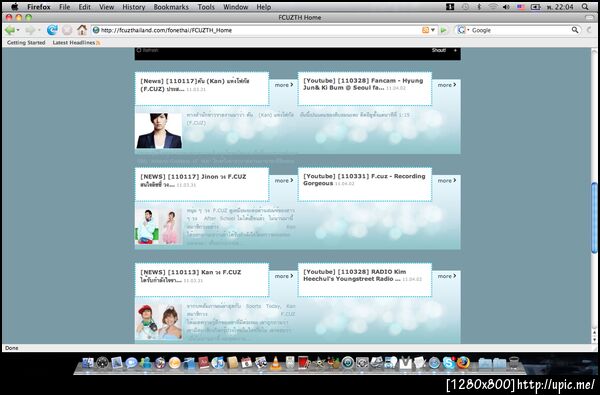Open the Window menu
This screenshot has width=600, height=395.
pos(236,7)
